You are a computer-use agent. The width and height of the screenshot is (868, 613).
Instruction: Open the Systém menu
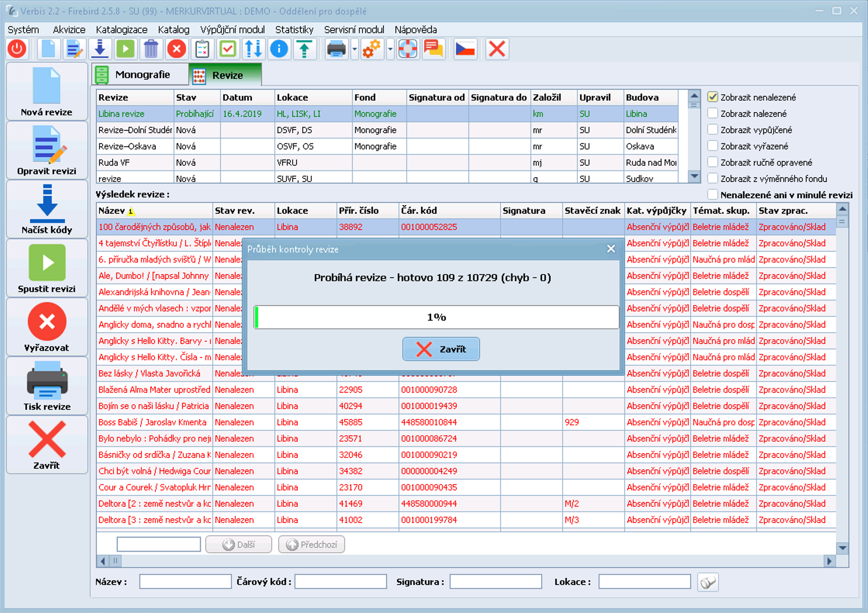tap(23, 30)
